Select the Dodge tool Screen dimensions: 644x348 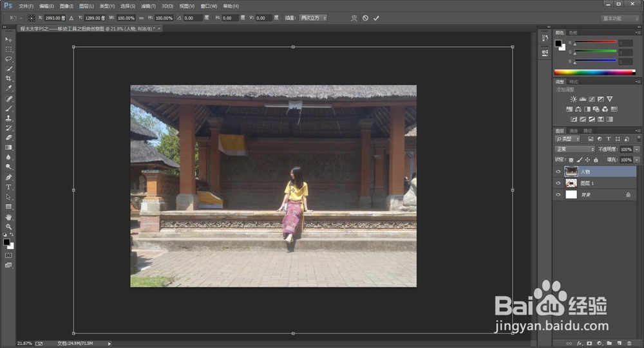(x=8, y=167)
